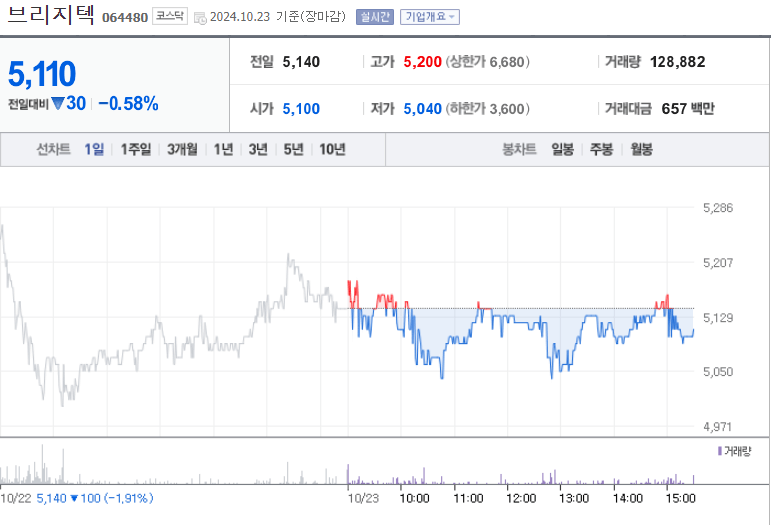Click the 거래대금 value 657 백만
This screenshot has width=771, height=525.
pos(688,109)
